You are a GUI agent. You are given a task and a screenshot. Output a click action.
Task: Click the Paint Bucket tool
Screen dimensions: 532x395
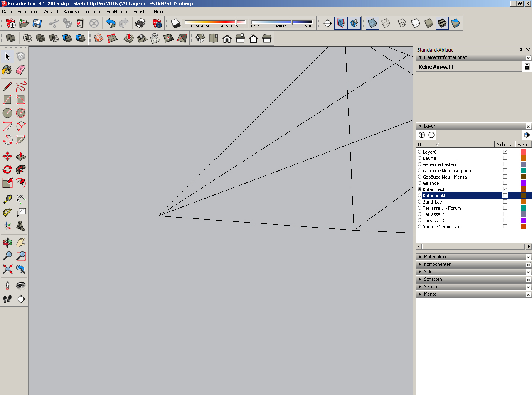point(7,69)
